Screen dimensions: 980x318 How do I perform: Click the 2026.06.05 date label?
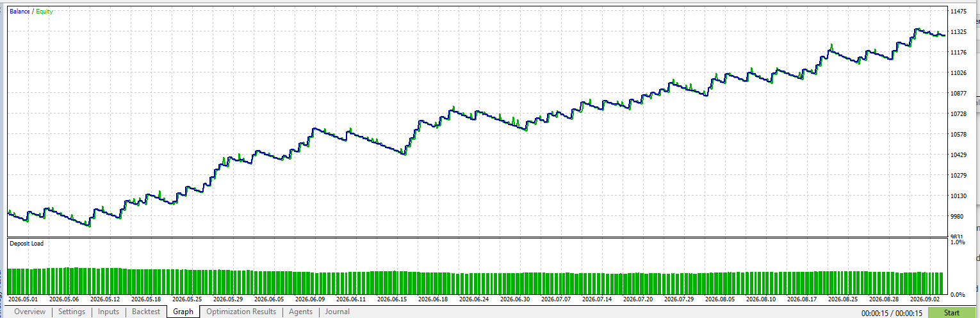pos(268,299)
